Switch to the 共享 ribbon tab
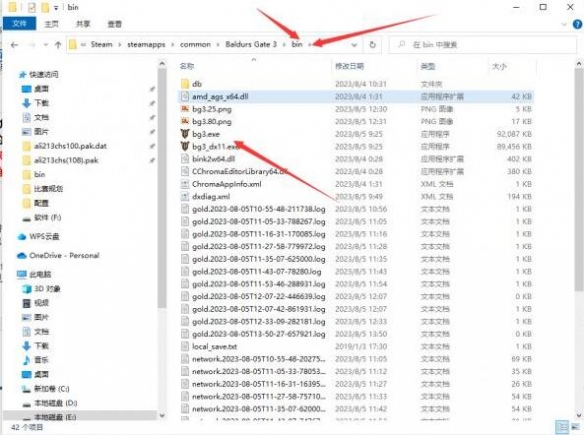 (83, 24)
